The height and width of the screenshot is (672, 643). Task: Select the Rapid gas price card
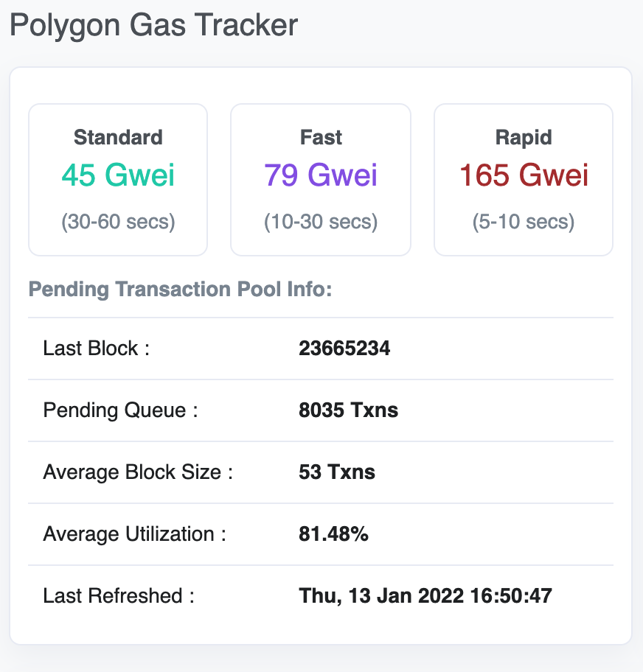(x=524, y=180)
